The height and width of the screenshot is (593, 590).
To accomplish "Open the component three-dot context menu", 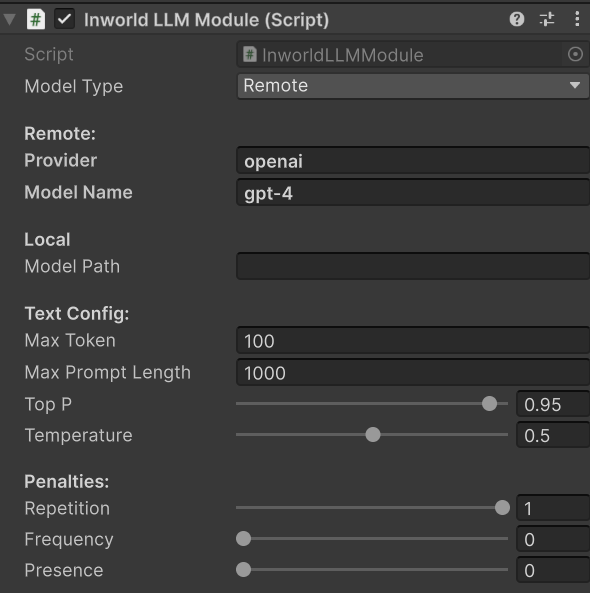I will point(577,19).
